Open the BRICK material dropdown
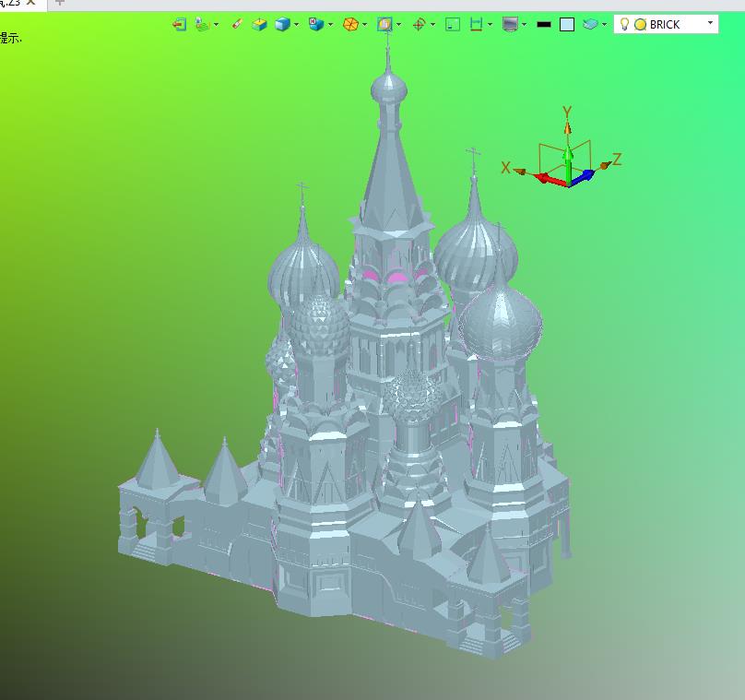Viewport: 745px width, 700px height. [x=710, y=23]
